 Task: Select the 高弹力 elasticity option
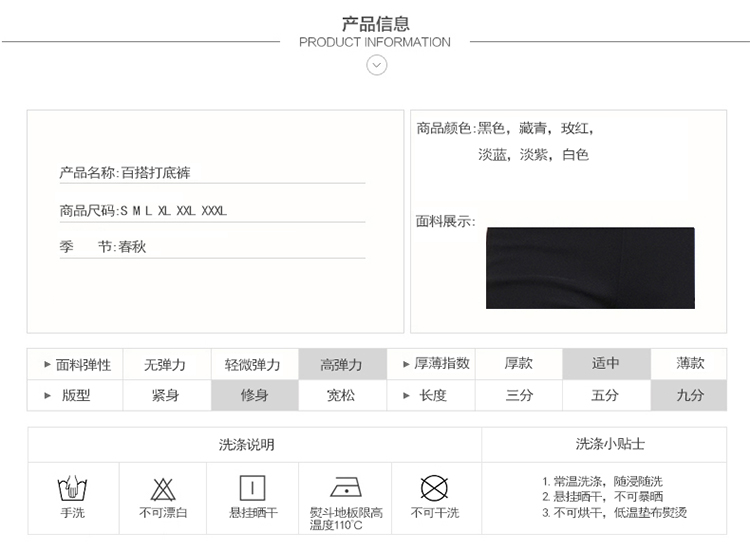[341, 364]
